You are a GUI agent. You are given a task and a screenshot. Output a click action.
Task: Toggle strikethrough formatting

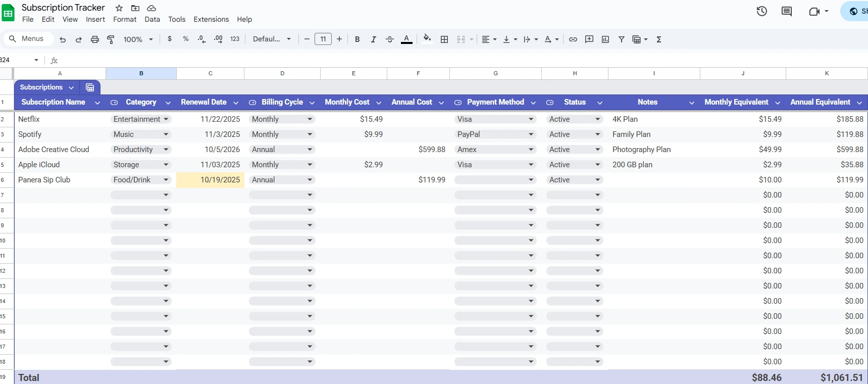click(x=390, y=39)
